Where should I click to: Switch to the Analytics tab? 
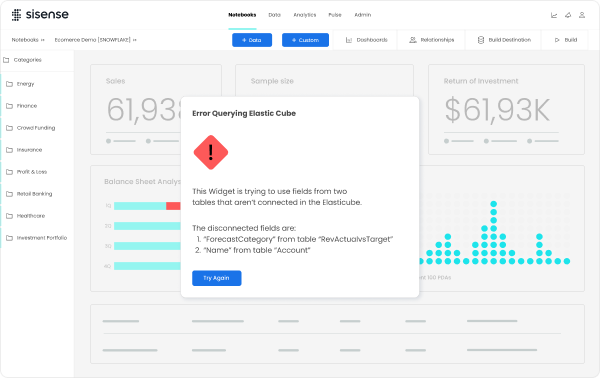tap(305, 15)
